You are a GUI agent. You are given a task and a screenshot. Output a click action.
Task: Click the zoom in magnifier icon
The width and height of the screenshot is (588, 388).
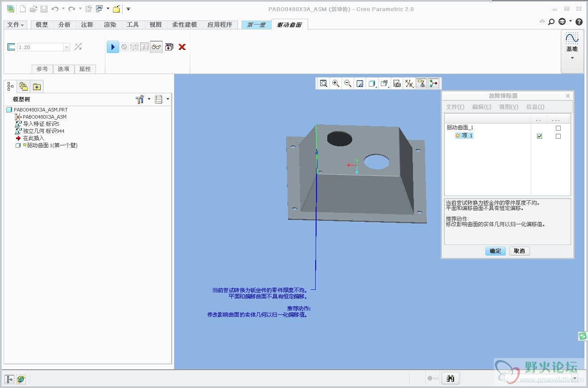click(x=336, y=83)
